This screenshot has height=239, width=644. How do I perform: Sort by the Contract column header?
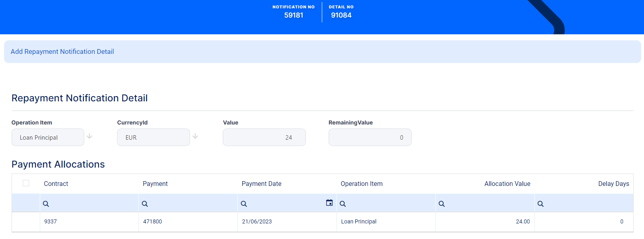coord(56,184)
